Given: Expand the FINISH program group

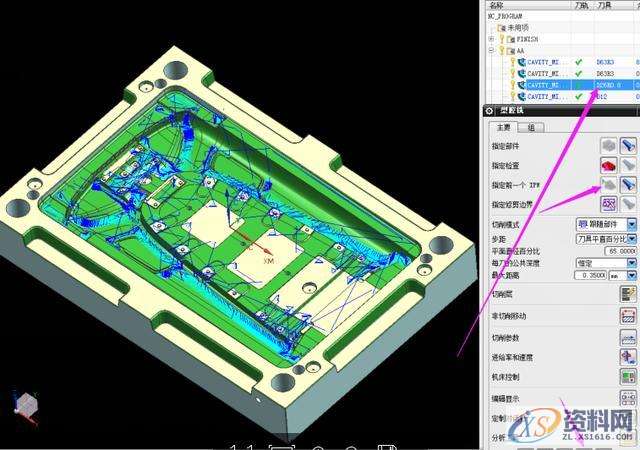Looking at the screenshot, I should 491,39.
